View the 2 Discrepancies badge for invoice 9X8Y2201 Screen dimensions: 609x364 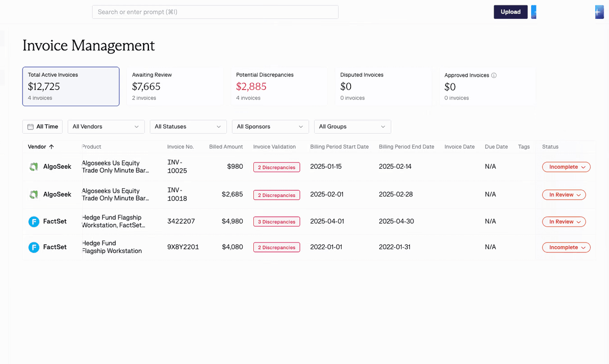point(277,247)
